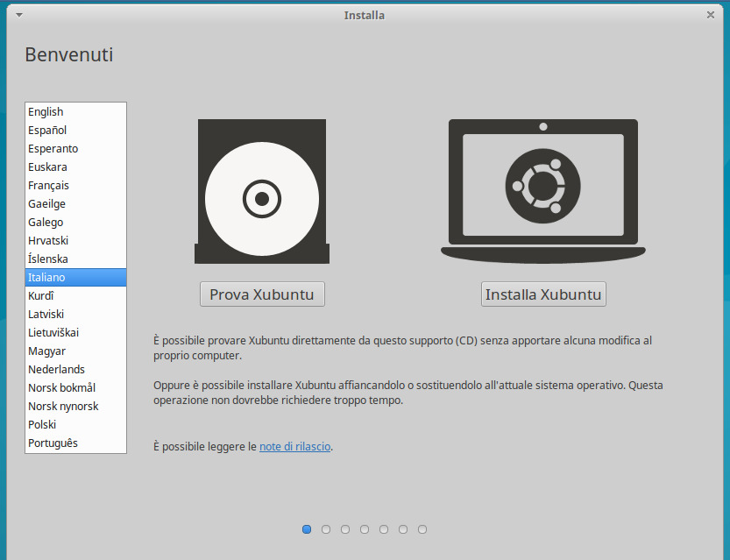Select Euskara in the language list

tap(75, 167)
